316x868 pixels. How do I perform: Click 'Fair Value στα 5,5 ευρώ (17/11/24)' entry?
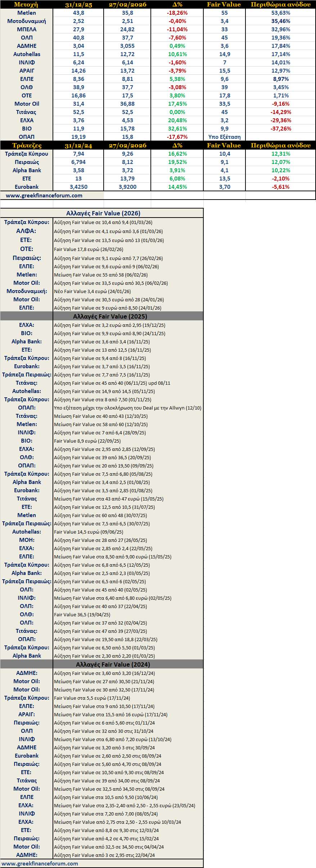pyautogui.click(x=92, y=698)
